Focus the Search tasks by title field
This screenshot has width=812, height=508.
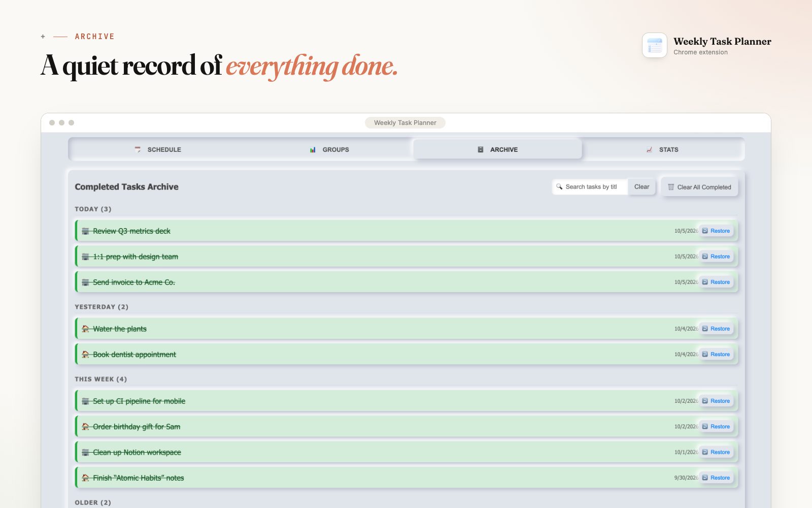(x=590, y=187)
